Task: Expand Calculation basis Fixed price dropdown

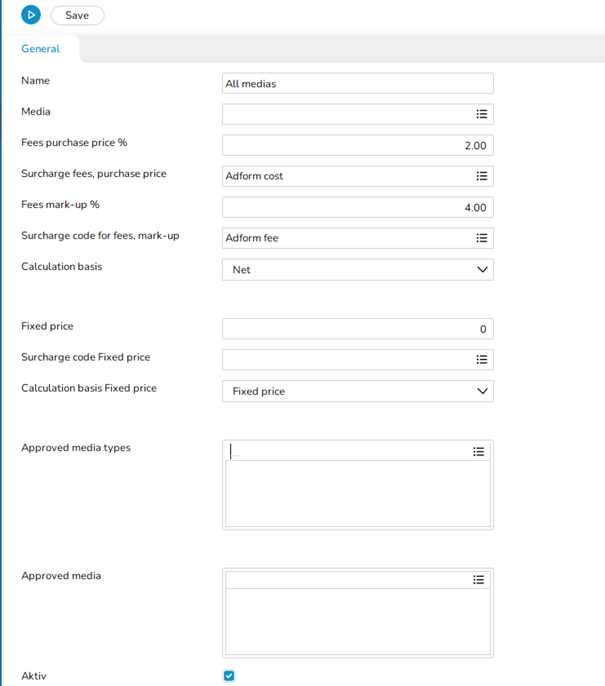Action: coord(482,391)
